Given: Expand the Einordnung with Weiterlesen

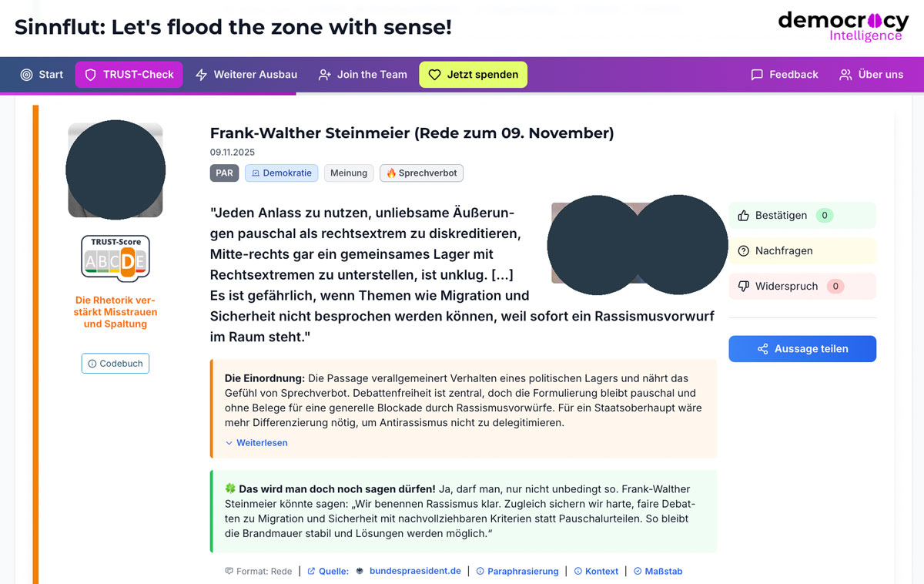Looking at the screenshot, I should tap(256, 443).
